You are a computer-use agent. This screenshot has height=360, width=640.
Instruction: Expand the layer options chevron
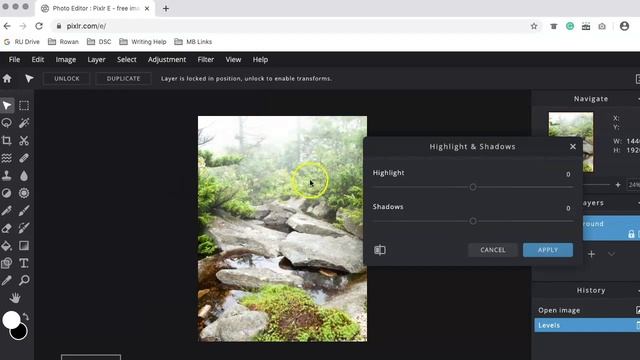pos(611,254)
